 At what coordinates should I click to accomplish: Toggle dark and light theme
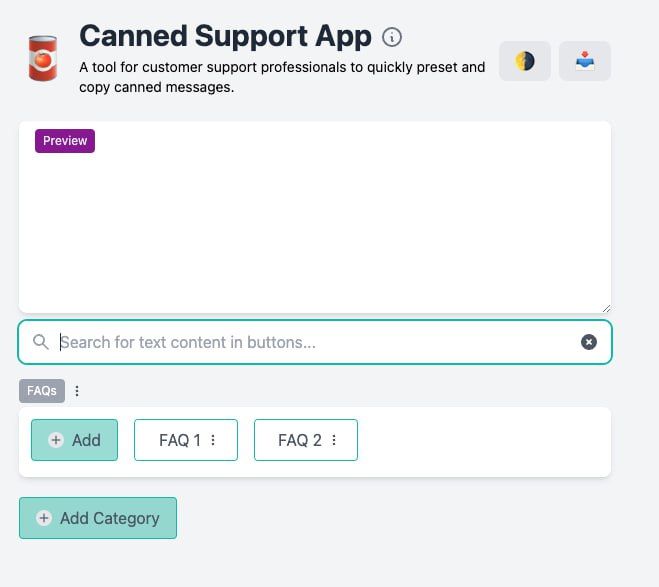(525, 61)
